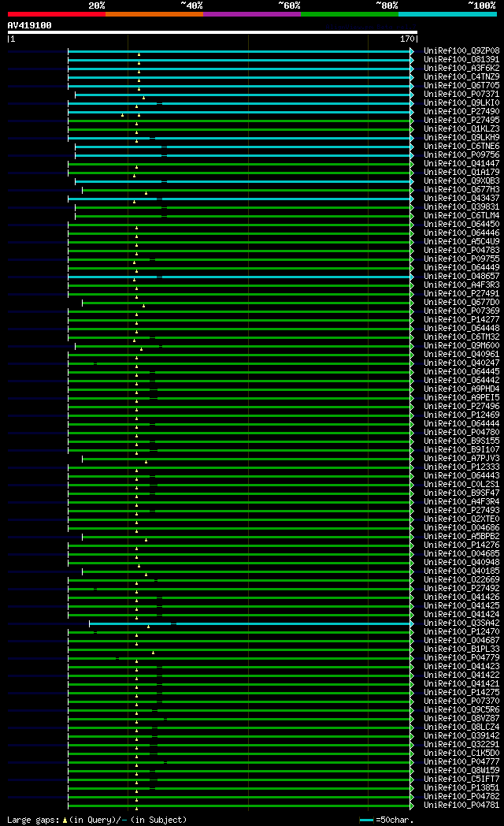Screen dimensions: 504x826
Task: Open the UniRef100_Q41423 entry
Action: 462,666
